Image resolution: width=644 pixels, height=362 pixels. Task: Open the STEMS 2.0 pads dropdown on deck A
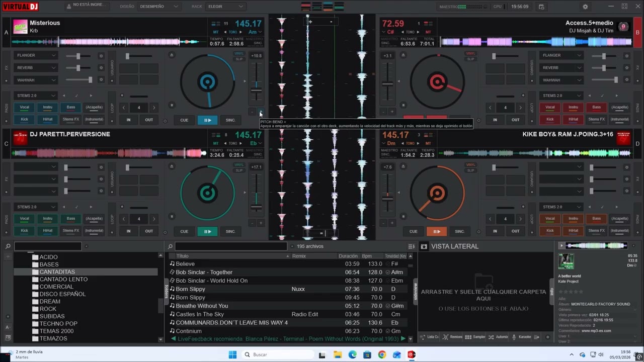pos(36,96)
